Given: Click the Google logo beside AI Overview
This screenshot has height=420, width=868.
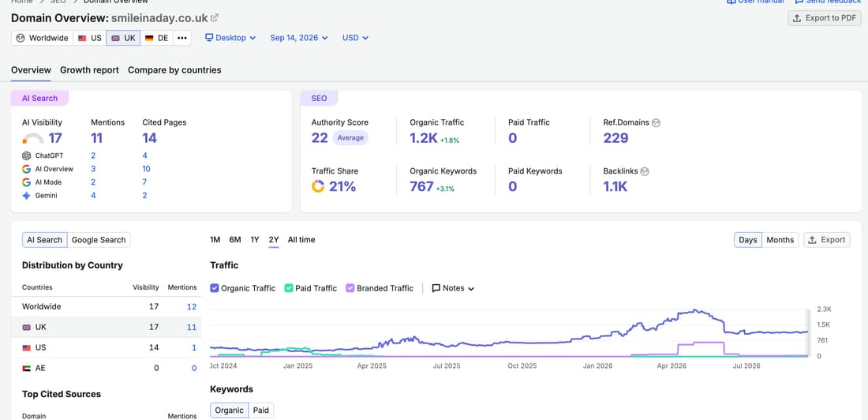Looking at the screenshot, I should (26, 169).
